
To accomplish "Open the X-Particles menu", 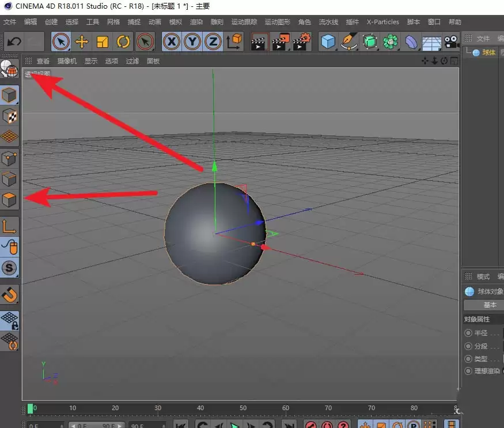I will [382, 22].
